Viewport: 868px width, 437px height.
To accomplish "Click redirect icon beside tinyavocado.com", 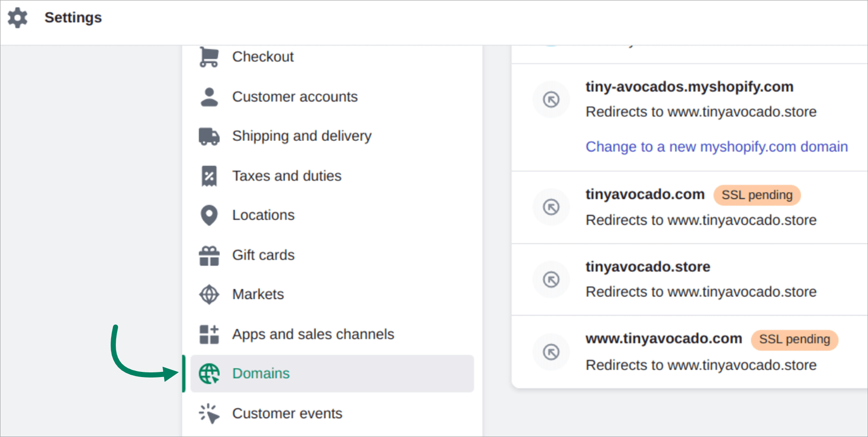I will click(x=551, y=207).
